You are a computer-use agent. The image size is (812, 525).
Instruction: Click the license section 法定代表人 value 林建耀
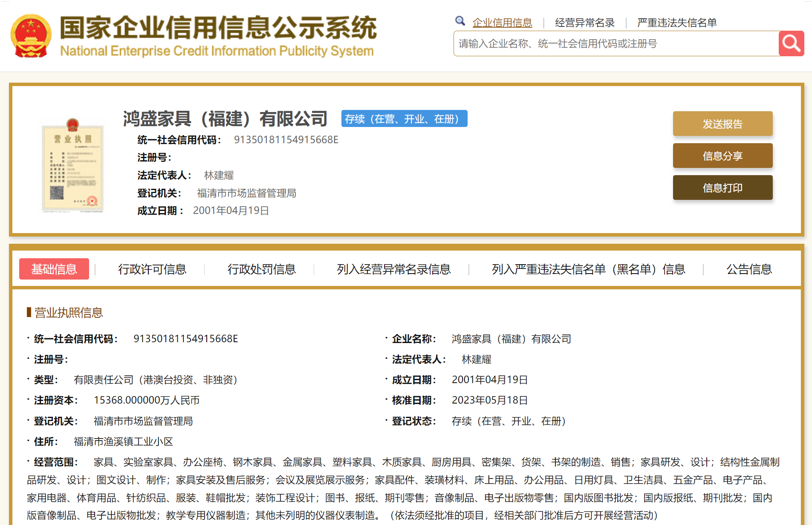click(x=477, y=359)
